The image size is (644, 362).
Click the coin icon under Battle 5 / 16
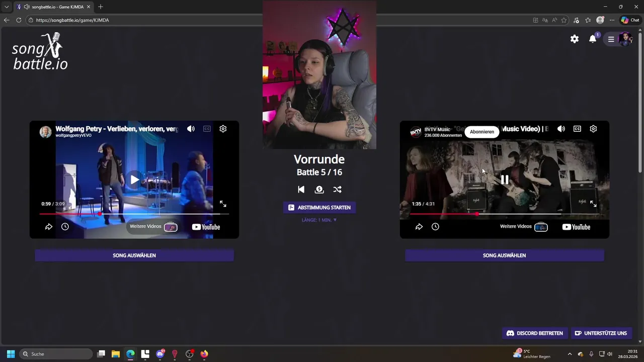coord(319,190)
